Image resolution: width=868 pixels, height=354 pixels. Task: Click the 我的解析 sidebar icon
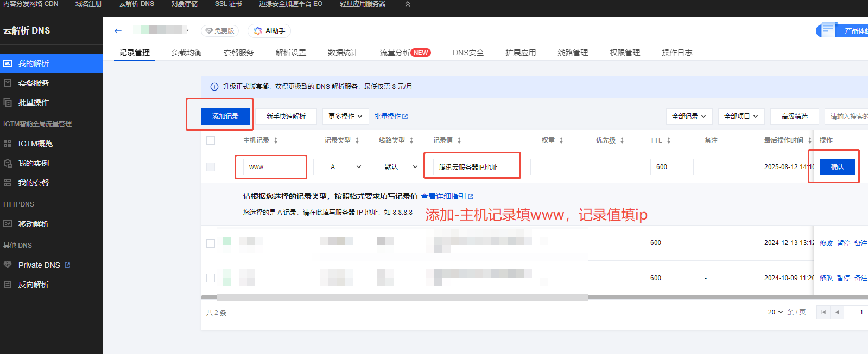[x=8, y=63]
